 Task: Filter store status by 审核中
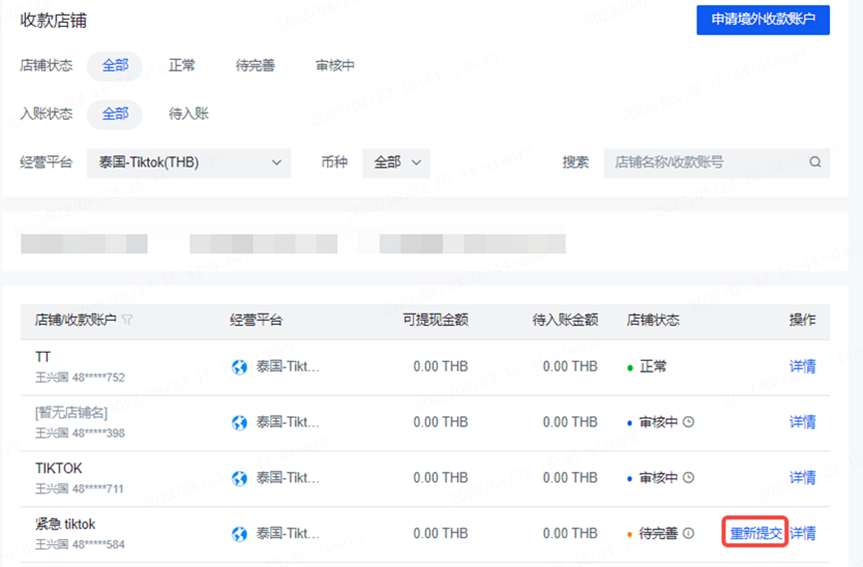pyautogui.click(x=335, y=66)
